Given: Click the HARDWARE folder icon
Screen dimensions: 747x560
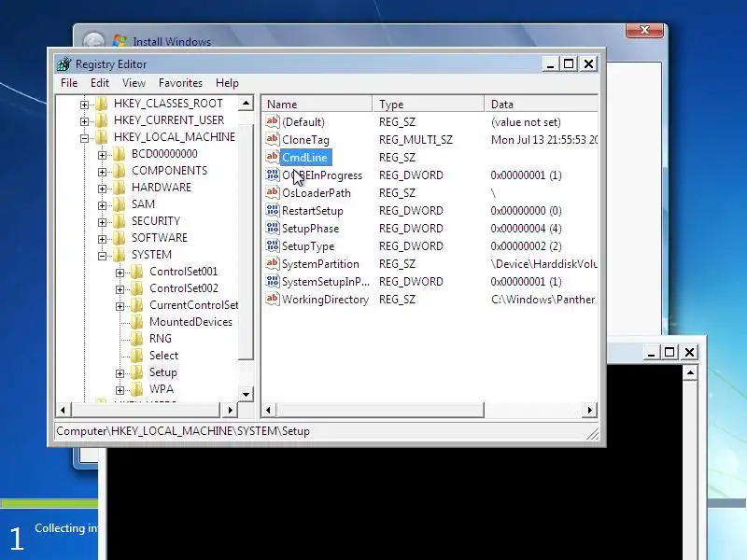Looking at the screenshot, I should pyautogui.click(x=120, y=188).
